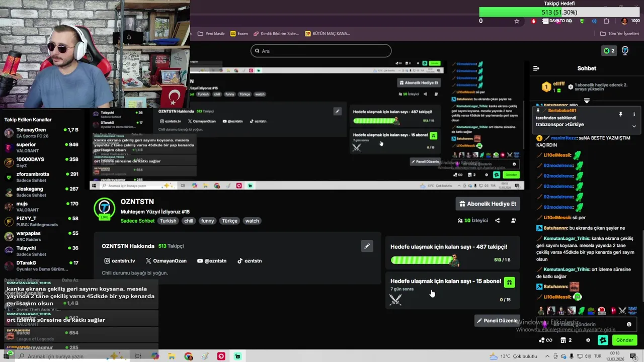Open the shop icon showing 2
Screen dimensions: 644x362
566,340
